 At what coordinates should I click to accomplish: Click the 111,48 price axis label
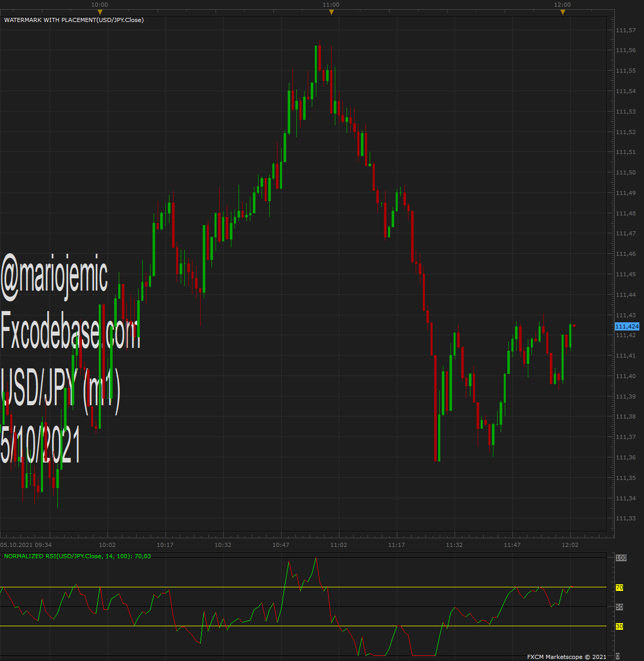tap(626, 213)
